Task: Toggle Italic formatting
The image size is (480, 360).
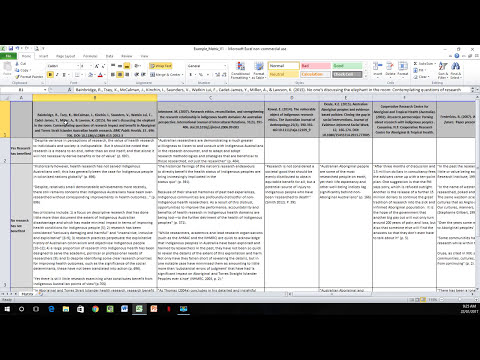Action: coord(57,75)
